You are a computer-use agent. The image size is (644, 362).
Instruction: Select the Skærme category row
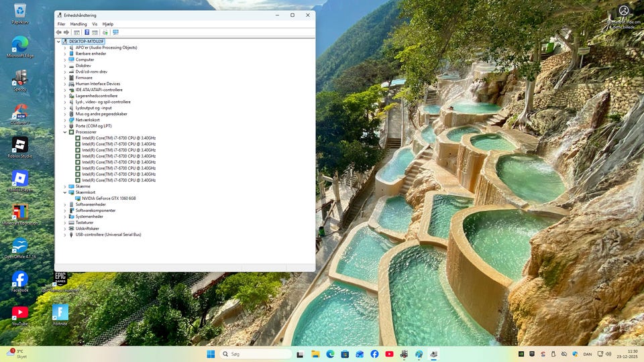83,186
